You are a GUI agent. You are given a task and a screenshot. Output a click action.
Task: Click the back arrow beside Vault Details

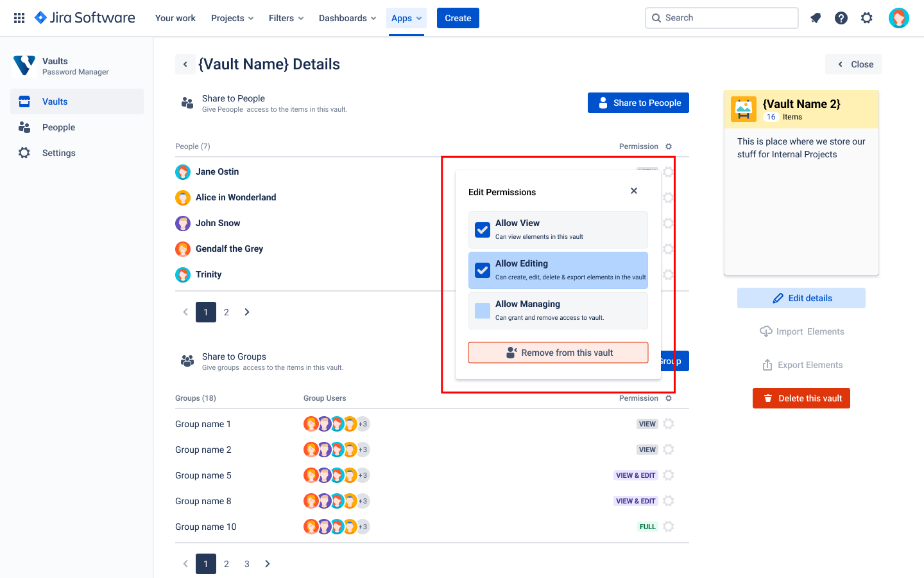pos(185,64)
